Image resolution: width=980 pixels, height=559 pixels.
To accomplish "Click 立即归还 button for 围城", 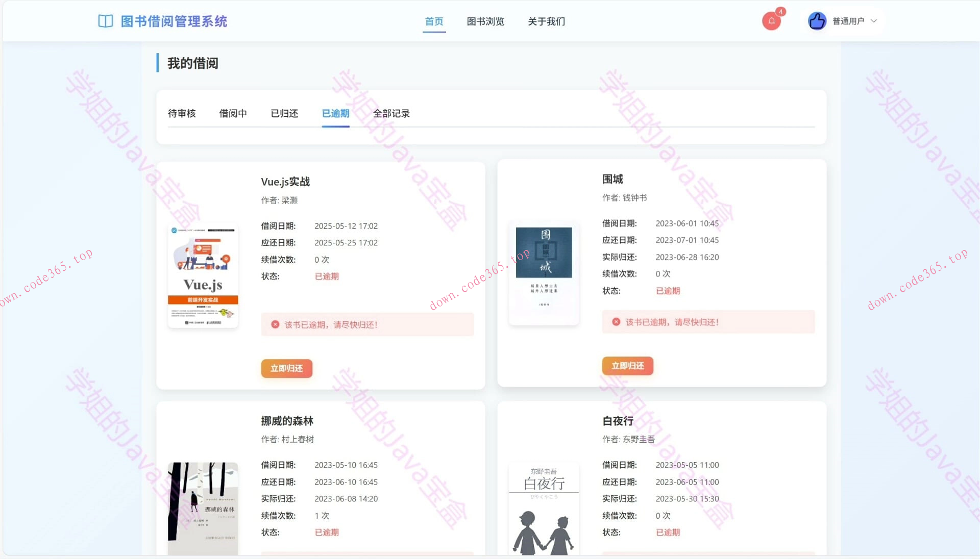I will pyautogui.click(x=627, y=366).
